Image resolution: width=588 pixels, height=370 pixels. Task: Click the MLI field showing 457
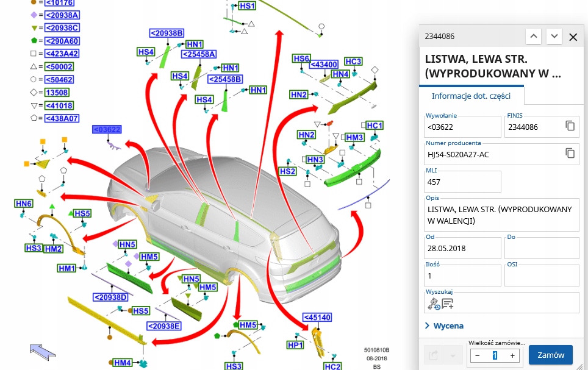(462, 182)
